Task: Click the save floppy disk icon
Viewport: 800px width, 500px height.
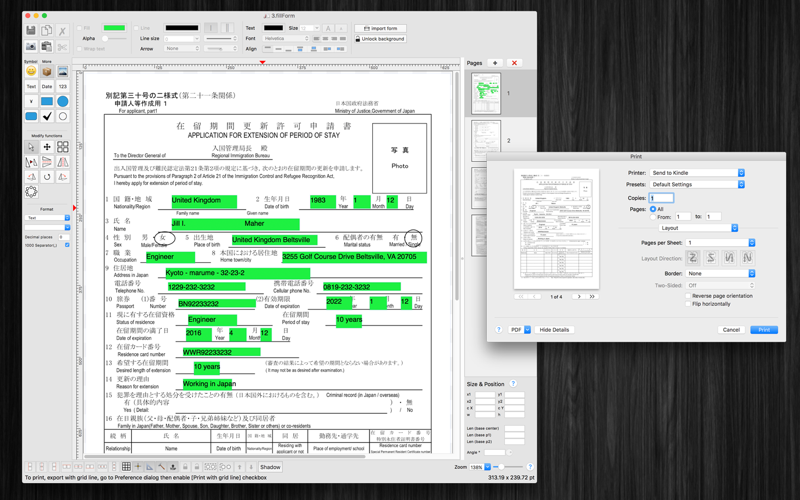Action: pos(31,31)
